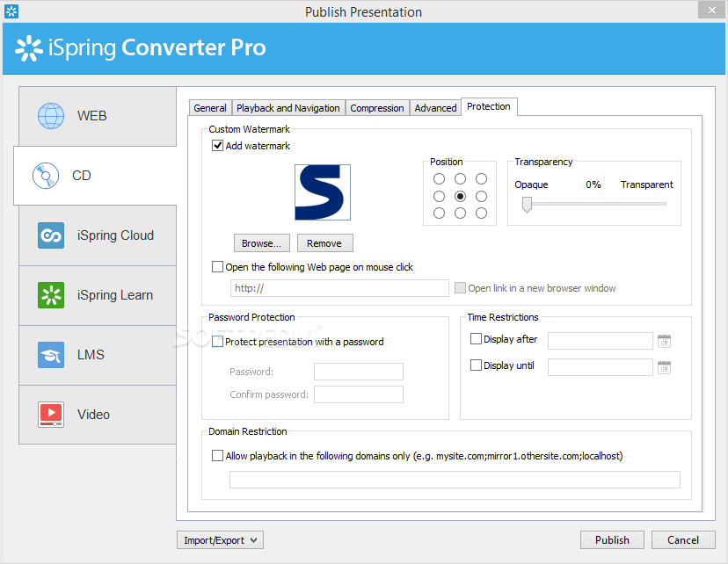The image size is (728, 564).
Task: Enable Open the following Web page on mouse click
Action: click(217, 267)
